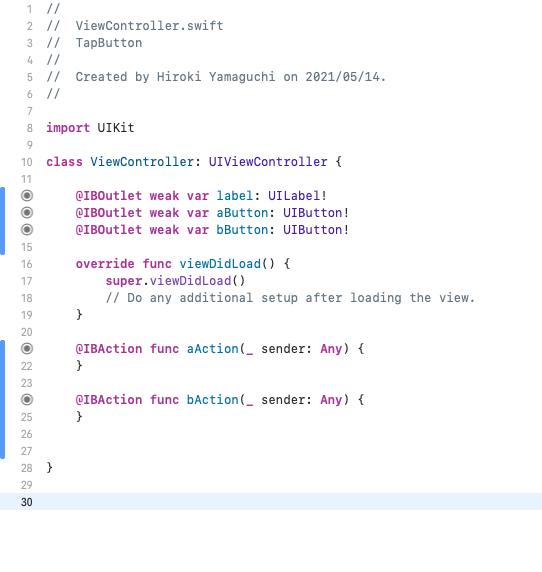Click the closing brace on line 25
The width and height of the screenshot is (542, 572).
point(79,417)
